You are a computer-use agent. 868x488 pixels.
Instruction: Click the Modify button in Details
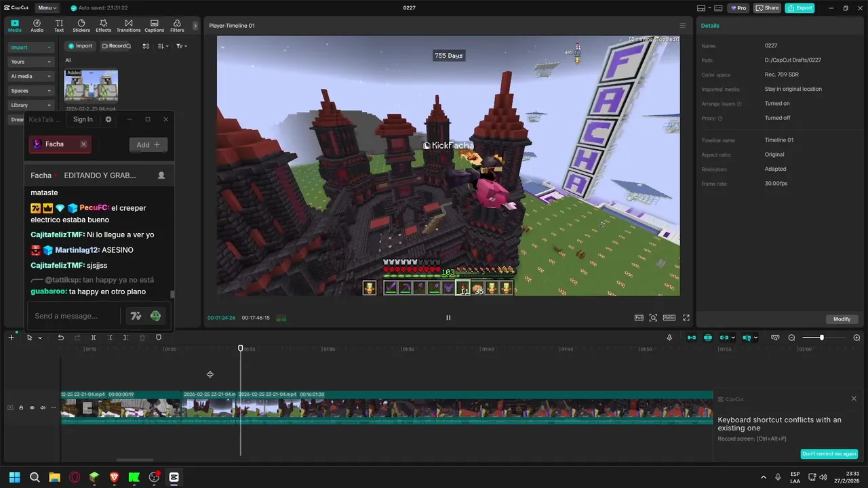[842, 319]
